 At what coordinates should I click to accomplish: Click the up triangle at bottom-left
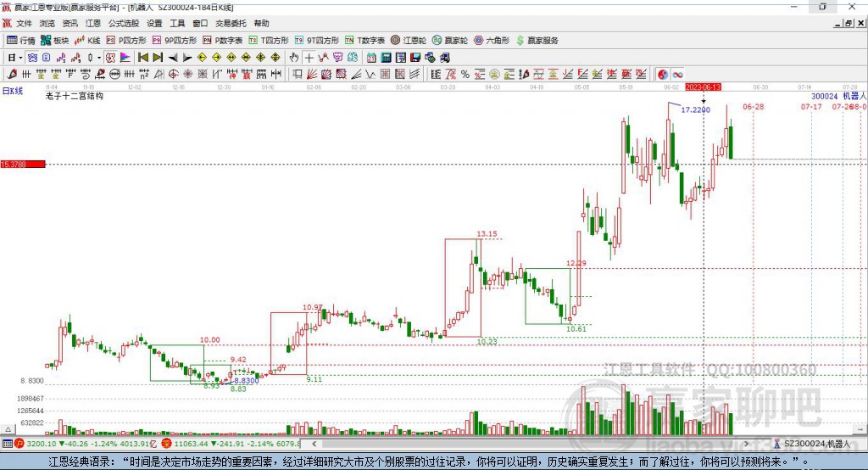click(8, 429)
